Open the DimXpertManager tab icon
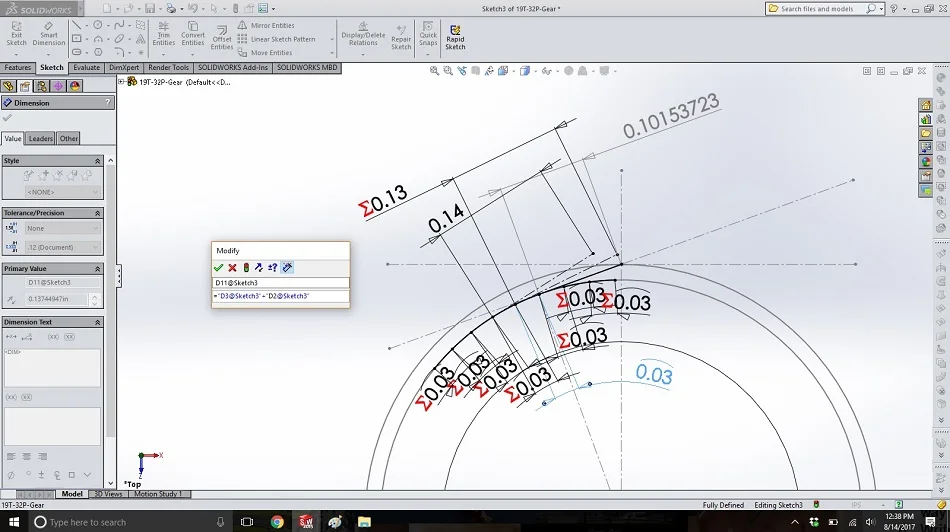950x532 pixels. click(x=58, y=86)
